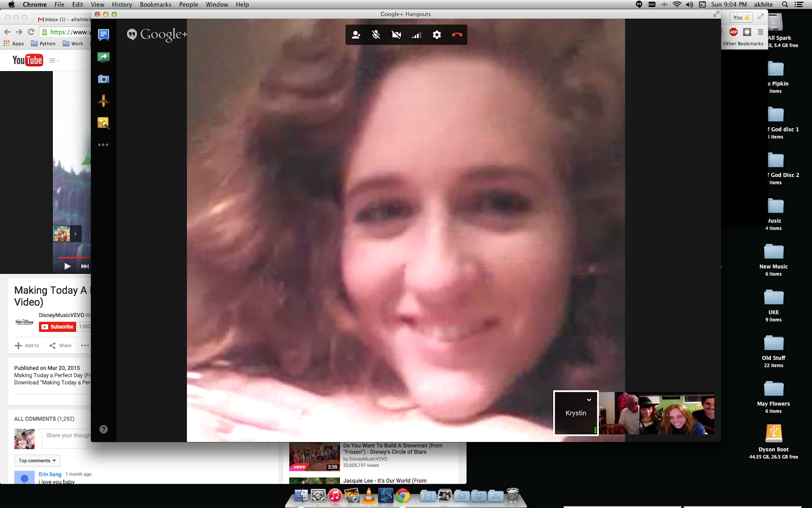
Task: Click the asterisk extension icon in Chrome
Action: pos(747,32)
